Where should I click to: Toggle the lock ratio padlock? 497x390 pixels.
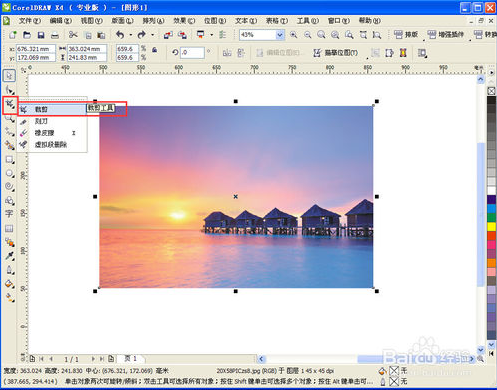pyautogui.click(x=155, y=50)
